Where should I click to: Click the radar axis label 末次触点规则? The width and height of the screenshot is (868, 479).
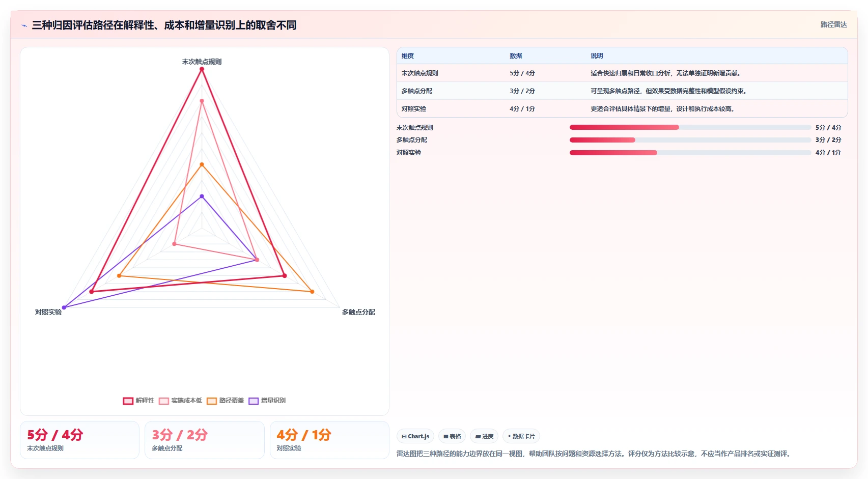(202, 62)
